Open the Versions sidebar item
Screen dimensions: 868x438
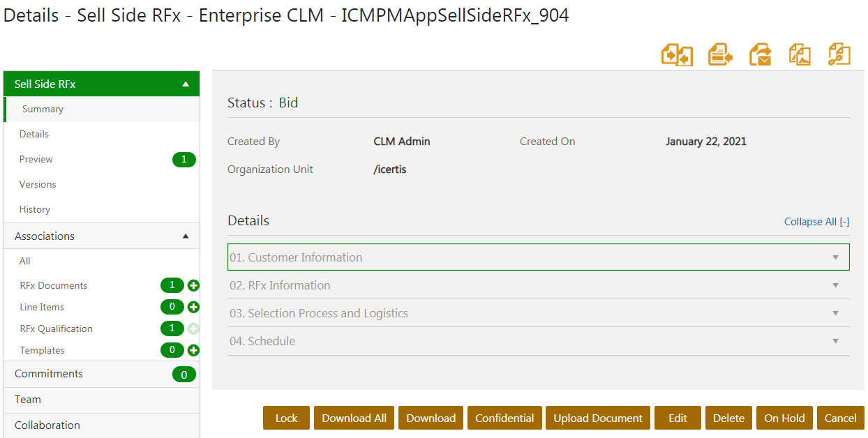(x=38, y=184)
